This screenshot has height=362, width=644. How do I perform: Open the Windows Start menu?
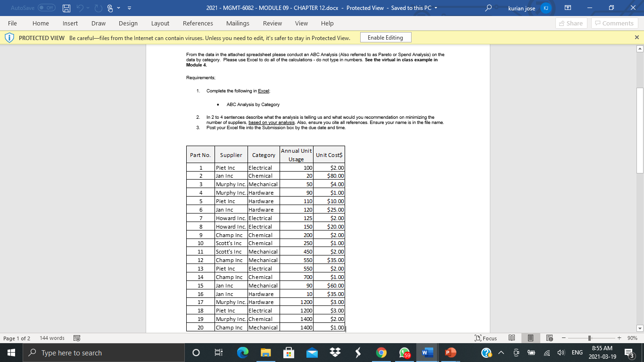tap(10, 353)
